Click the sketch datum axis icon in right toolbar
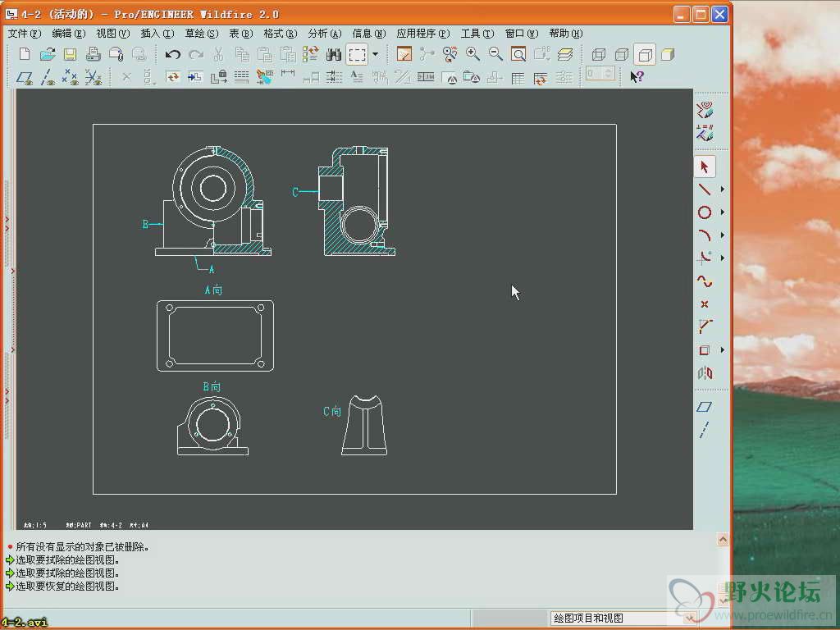This screenshot has width=840, height=630. (x=705, y=430)
